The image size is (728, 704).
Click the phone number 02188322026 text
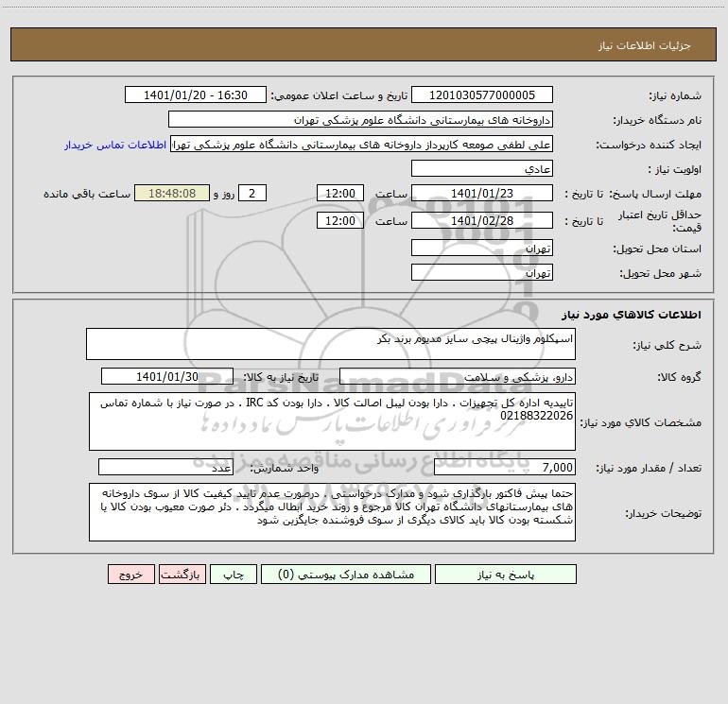[537, 416]
